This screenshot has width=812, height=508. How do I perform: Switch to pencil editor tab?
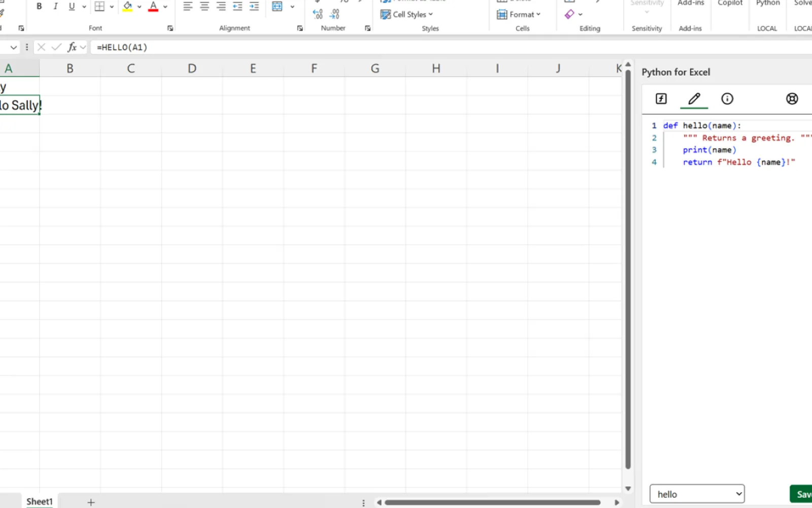[x=694, y=99]
